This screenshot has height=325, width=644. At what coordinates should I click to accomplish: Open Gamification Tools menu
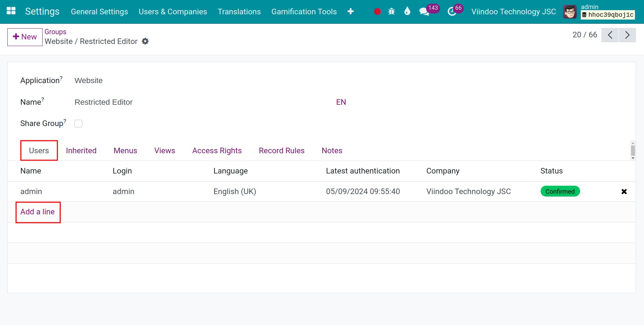coord(304,12)
